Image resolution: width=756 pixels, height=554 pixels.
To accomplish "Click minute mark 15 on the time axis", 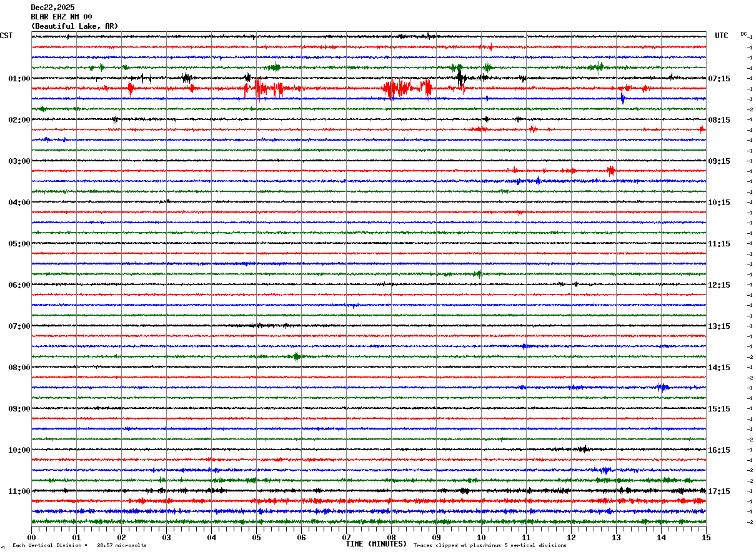I will tap(706, 536).
